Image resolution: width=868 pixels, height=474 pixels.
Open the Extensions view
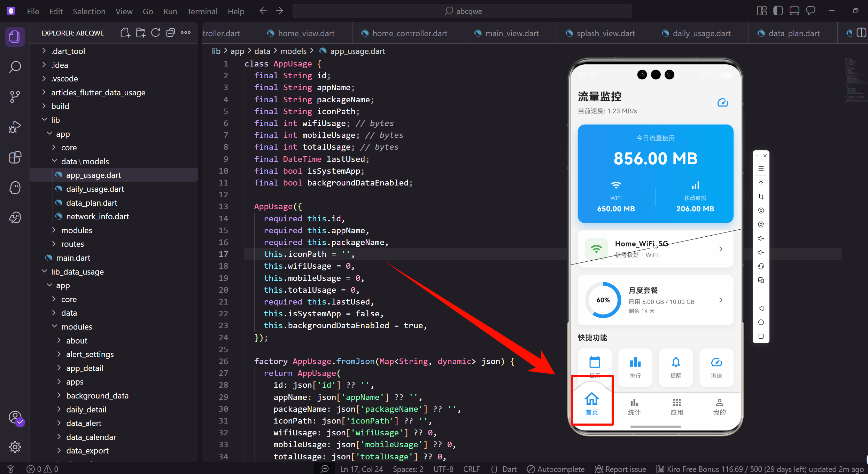15,157
